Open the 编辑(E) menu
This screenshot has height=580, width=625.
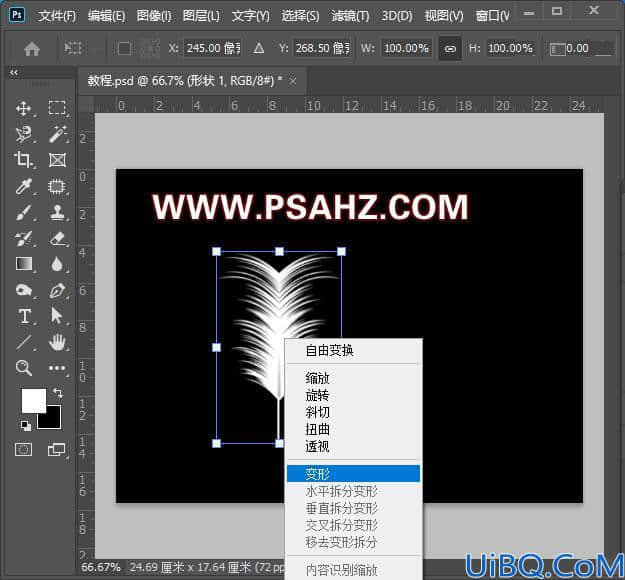[106, 16]
